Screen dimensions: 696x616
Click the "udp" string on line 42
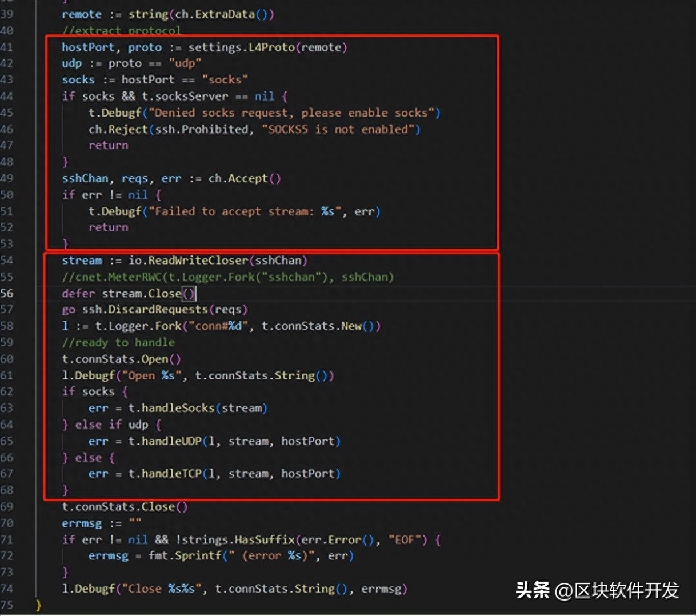click(185, 63)
